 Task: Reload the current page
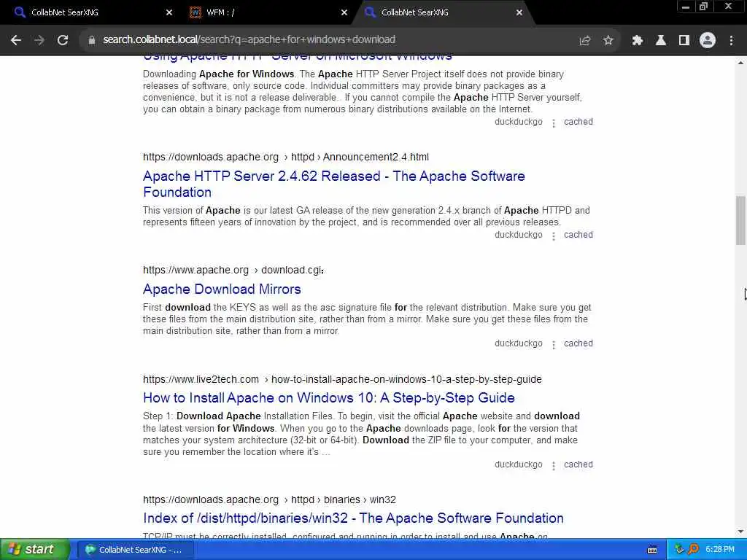63,40
